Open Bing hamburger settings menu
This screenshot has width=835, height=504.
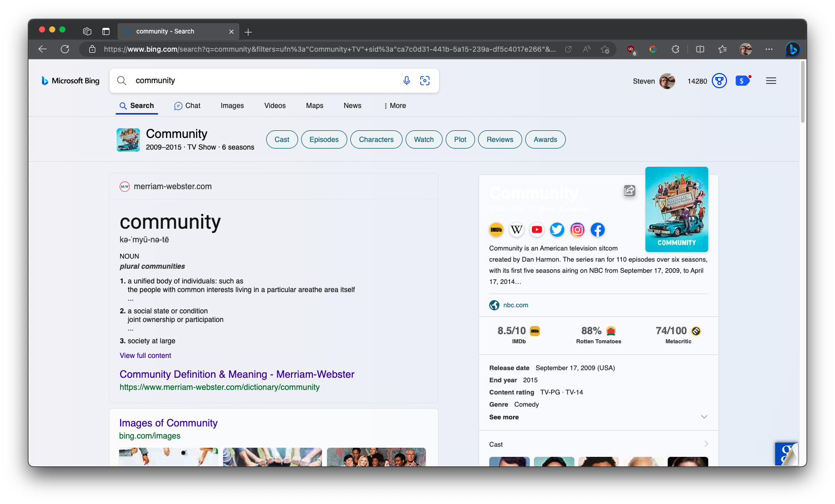click(771, 81)
